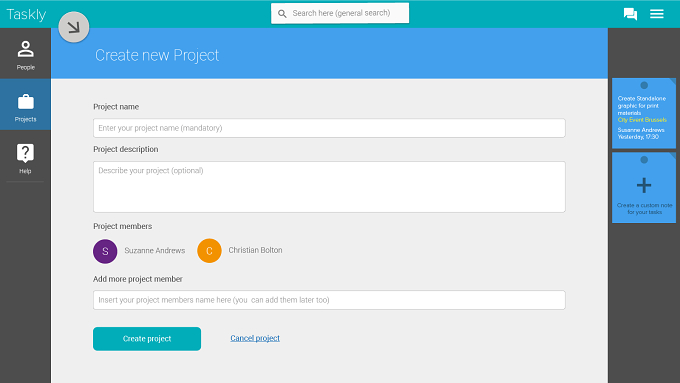This screenshot has width=680, height=383.
Task: Open the hamburger menu
Action: coord(657,14)
